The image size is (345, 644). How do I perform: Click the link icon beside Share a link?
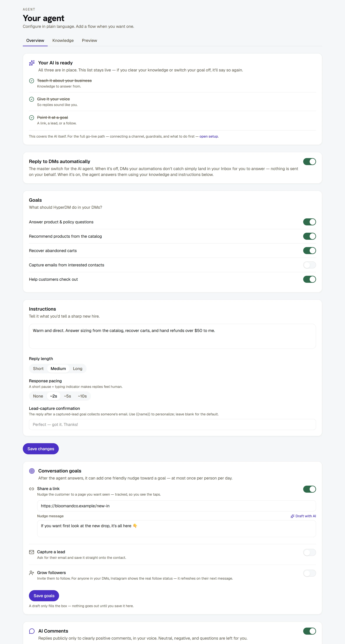point(31,489)
